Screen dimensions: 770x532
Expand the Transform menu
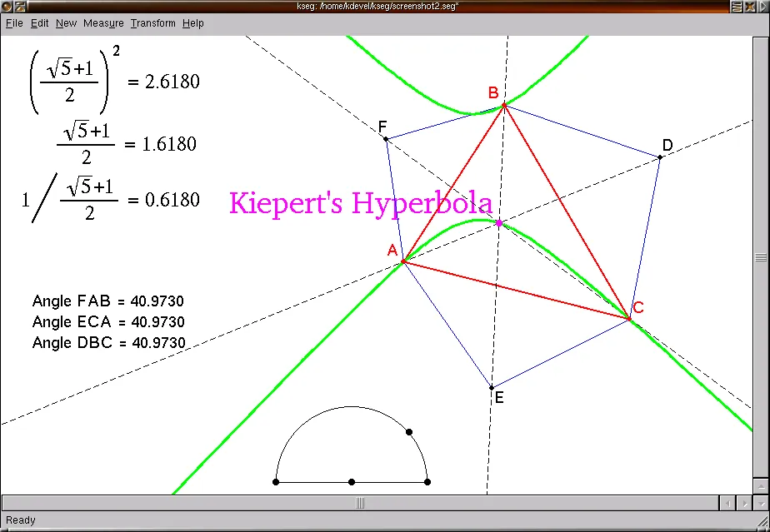click(152, 23)
